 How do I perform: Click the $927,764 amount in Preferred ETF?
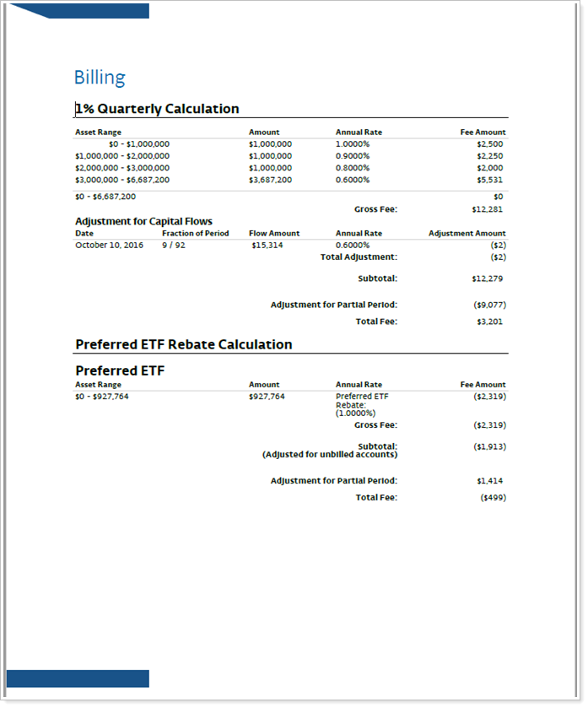click(267, 396)
